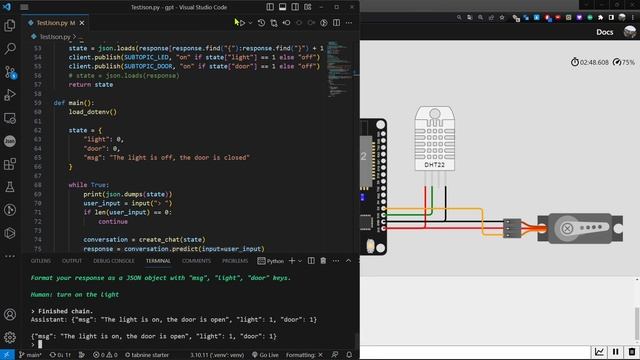This screenshot has height=360, width=640.
Task: Open browser extensions puzzle icon
Action: point(600,18)
